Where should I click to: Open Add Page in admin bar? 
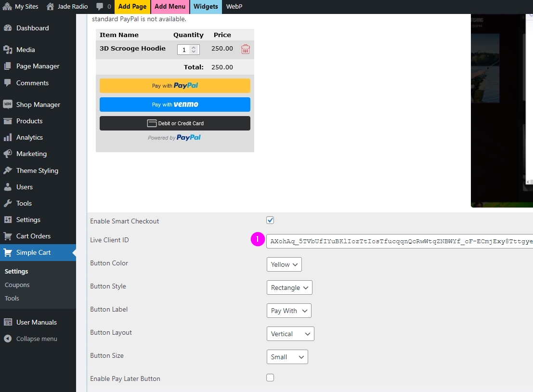click(132, 7)
